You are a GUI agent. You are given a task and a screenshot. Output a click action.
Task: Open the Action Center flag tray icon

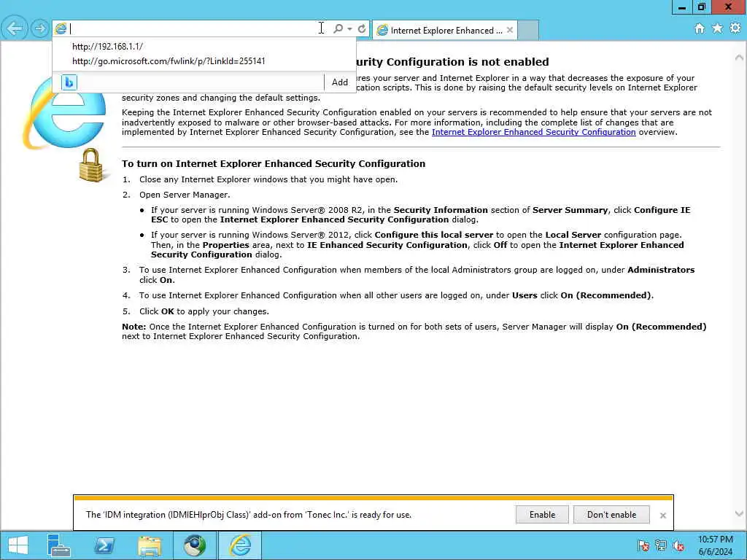pos(643,545)
